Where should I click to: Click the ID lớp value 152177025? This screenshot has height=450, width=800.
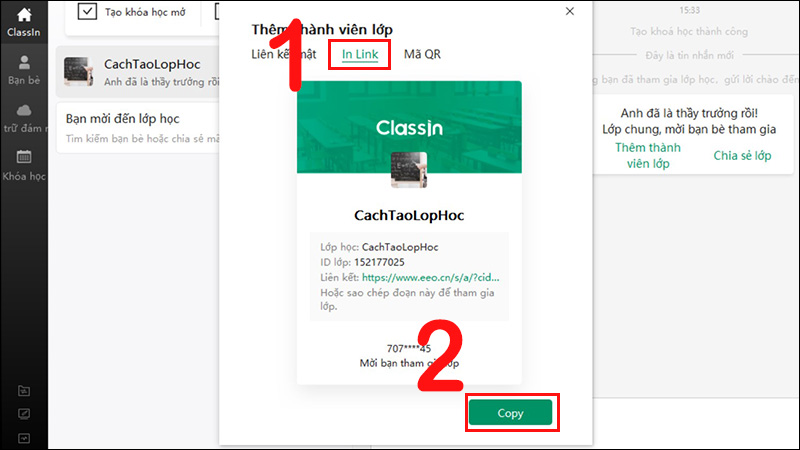tap(379, 262)
